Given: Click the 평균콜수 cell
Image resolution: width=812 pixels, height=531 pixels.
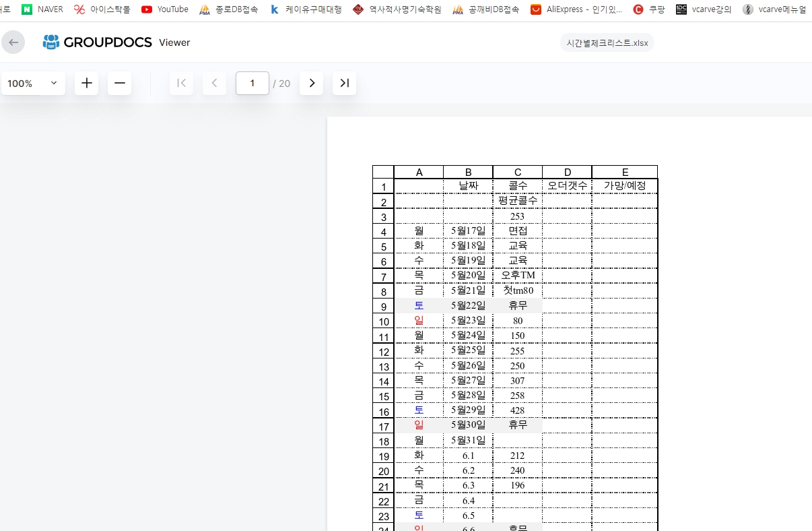Looking at the screenshot, I should click(517, 201).
